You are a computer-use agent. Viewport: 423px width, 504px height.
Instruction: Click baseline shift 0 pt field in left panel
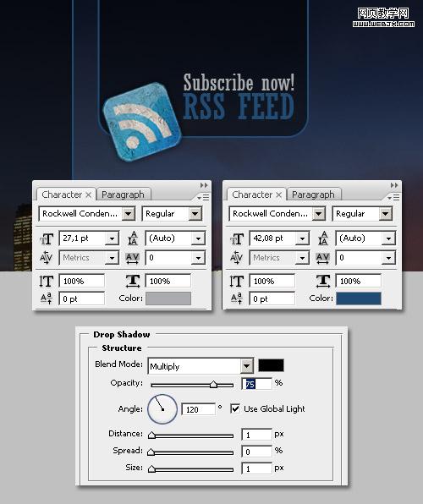82,299
